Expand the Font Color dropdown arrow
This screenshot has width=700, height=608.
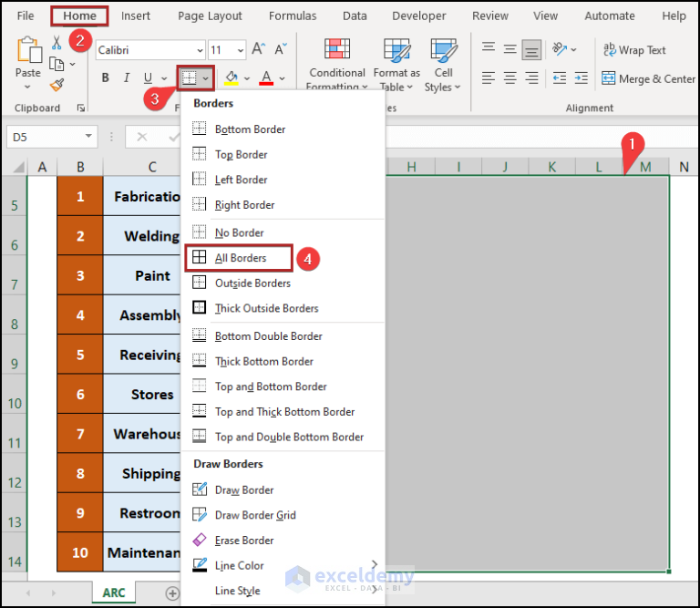(x=283, y=78)
